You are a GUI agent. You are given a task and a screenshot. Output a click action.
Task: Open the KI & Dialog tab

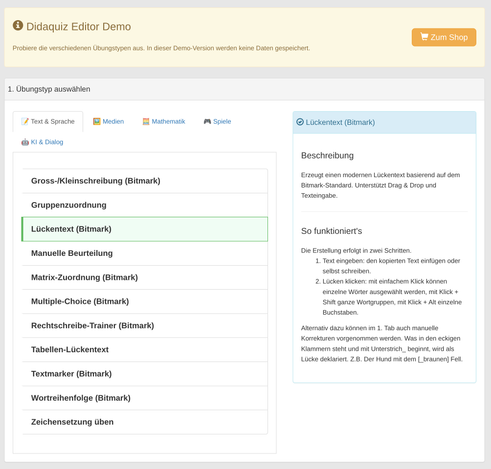pyautogui.click(x=42, y=142)
